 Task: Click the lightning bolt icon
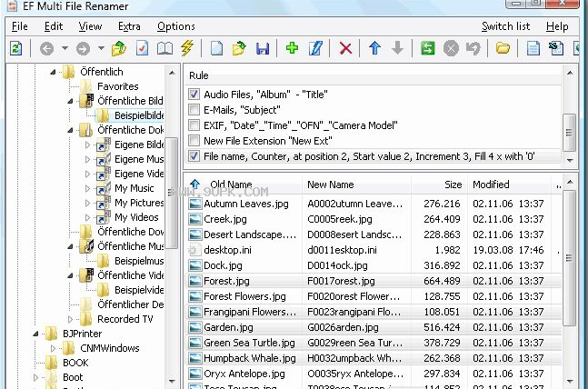[187, 48]
